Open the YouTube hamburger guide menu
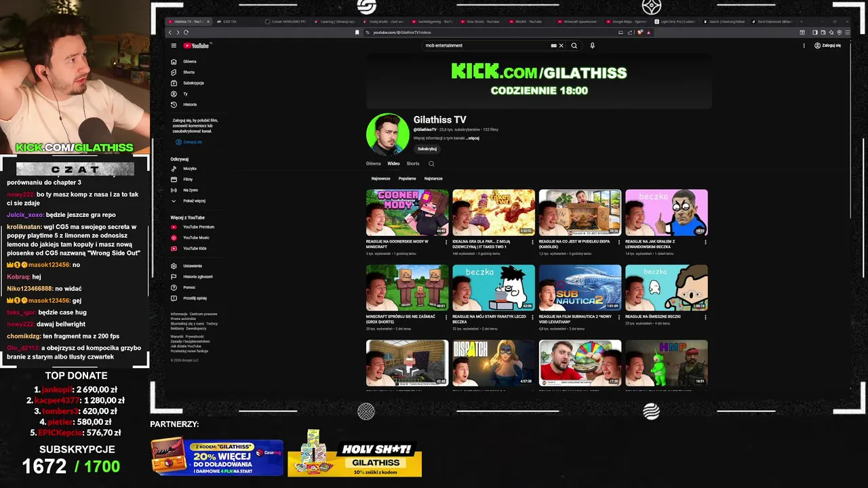The width and height of the screenshot is (868, 488). point(174,45)
